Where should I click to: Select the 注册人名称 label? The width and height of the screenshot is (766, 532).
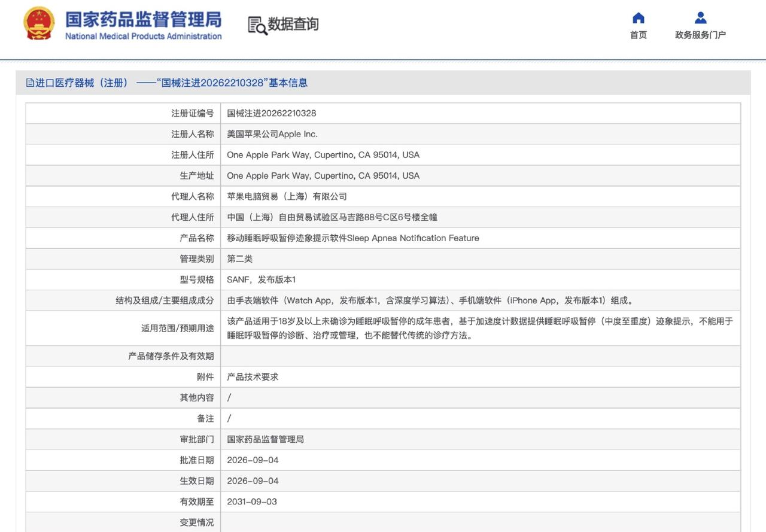(x=193, y=134)
